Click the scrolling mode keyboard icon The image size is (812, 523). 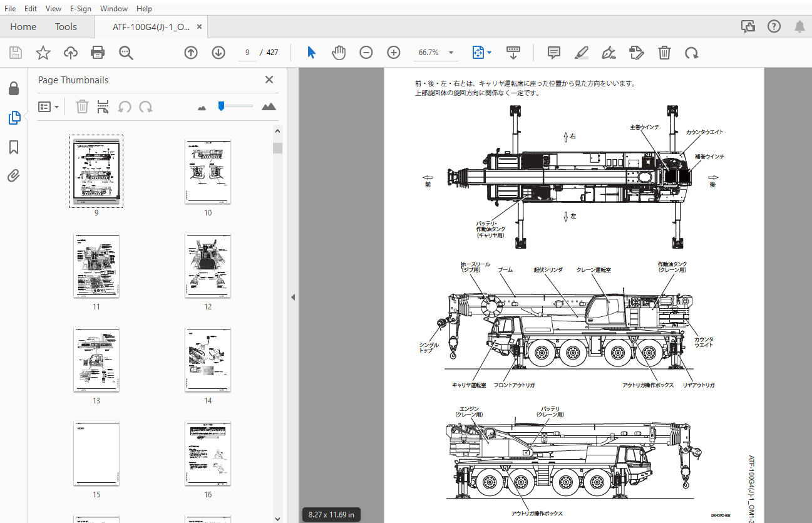click(x=513, y=53)
